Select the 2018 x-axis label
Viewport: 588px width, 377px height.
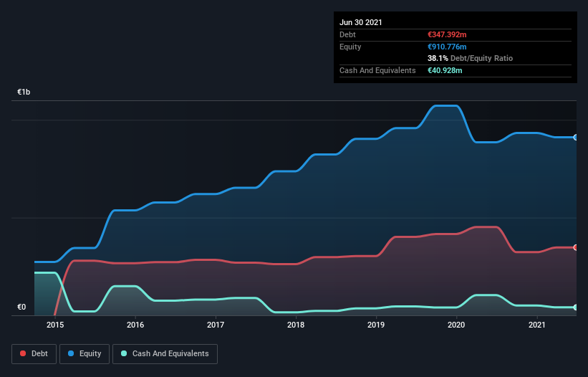coord(296,325)
